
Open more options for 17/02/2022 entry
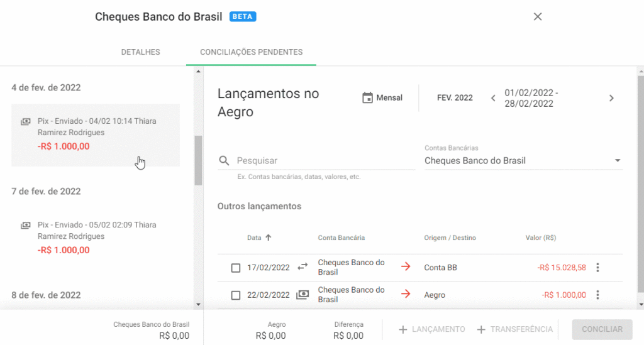point(597,268)
